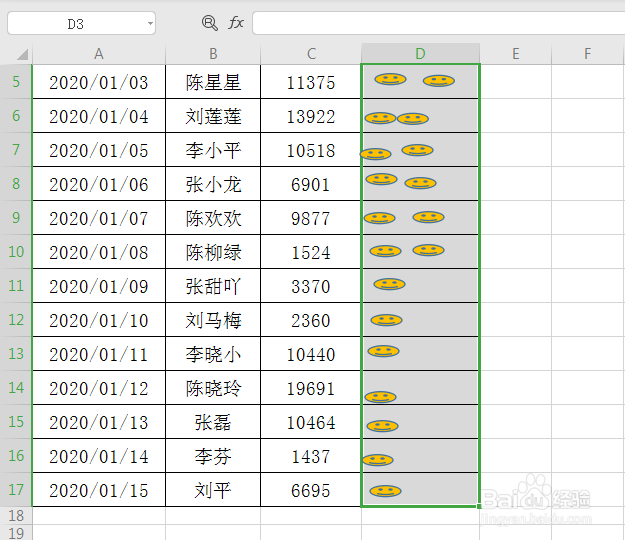Select row 6 header

click(16, 116)
